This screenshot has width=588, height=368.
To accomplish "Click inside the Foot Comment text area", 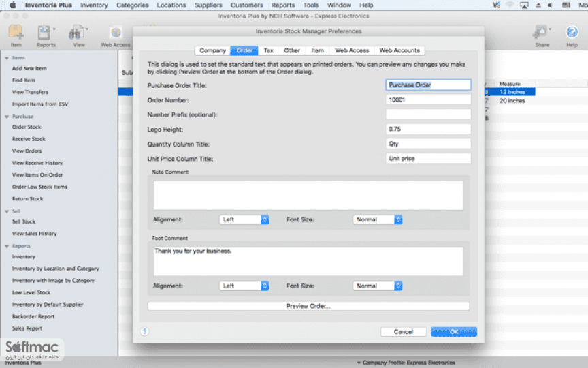I will 308,262.
